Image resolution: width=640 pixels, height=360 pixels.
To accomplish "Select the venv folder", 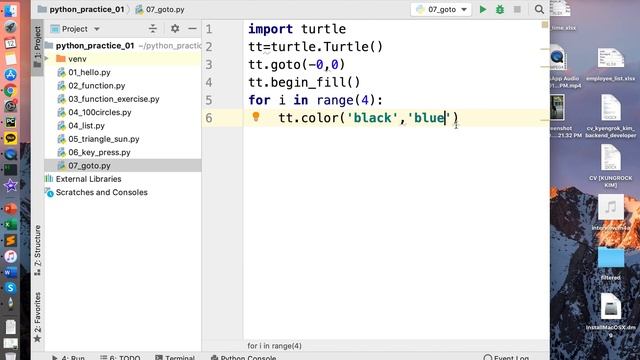I will (77, 59).
